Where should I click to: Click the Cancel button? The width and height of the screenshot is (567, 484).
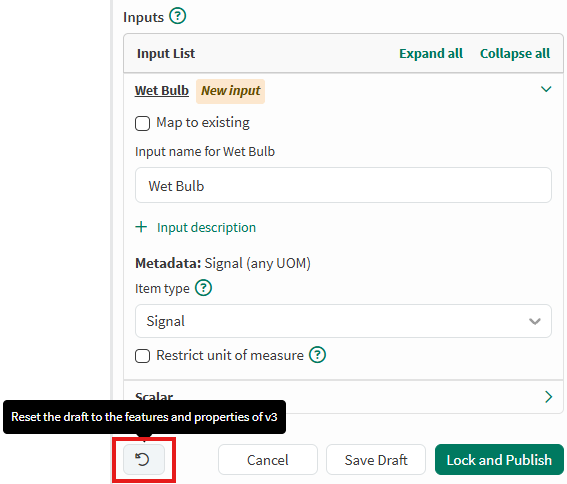click(268, 460)
